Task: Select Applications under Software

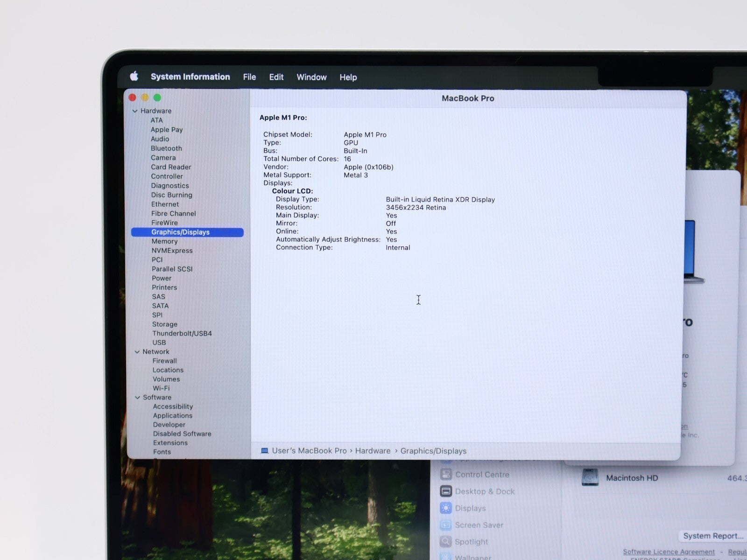Action: coord(173,416)
